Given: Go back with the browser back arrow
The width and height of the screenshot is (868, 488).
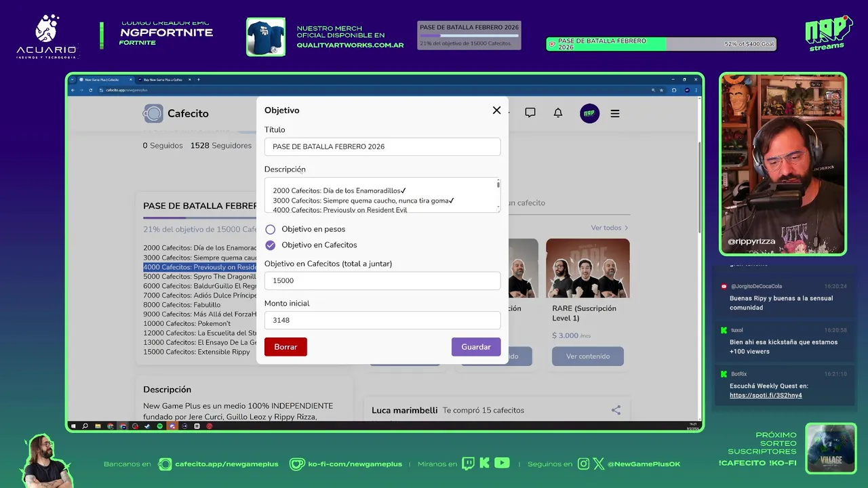Looking at the screenshot, I should pyautogui.click(x=73, y=90).
